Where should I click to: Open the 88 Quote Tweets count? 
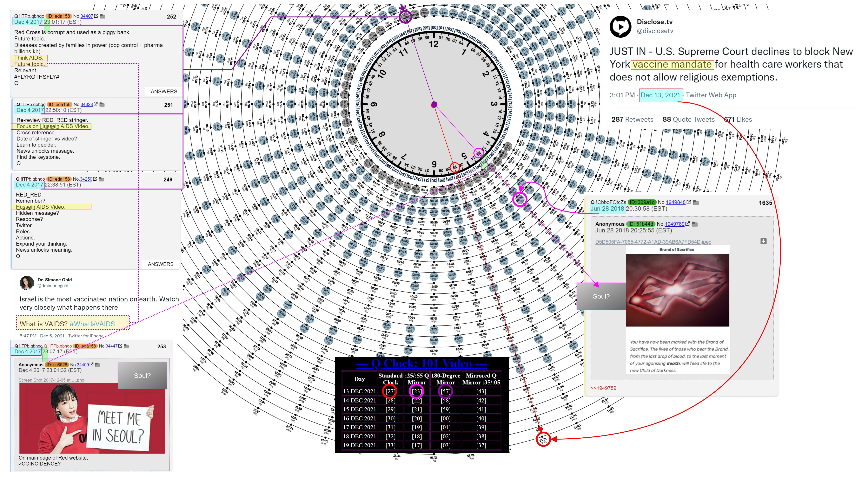688,119
